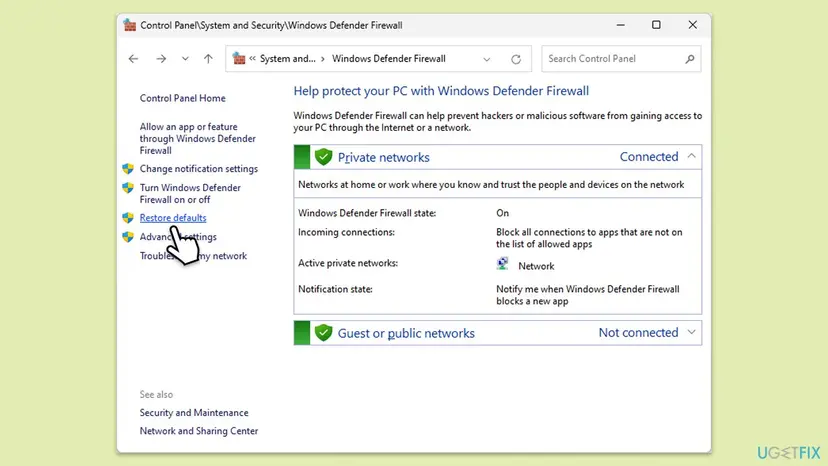
Task: Click shield icon beside Restore defaults
Action: click(128, 218)
